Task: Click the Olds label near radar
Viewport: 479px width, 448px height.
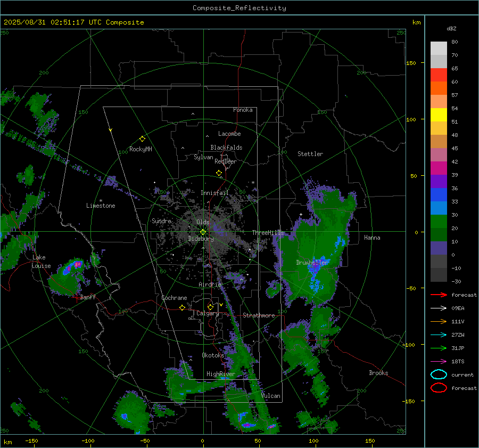Action: click(203, 222)
